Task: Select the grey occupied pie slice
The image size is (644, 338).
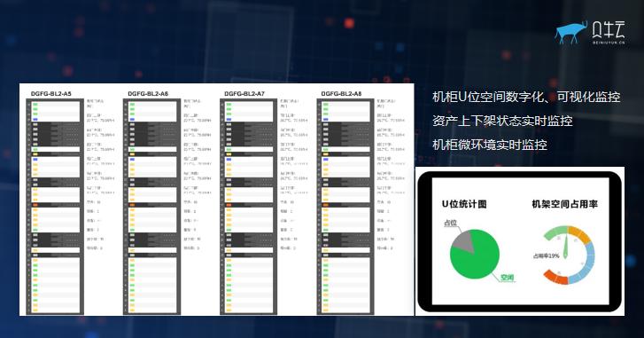Action: (x=463, y=240)
